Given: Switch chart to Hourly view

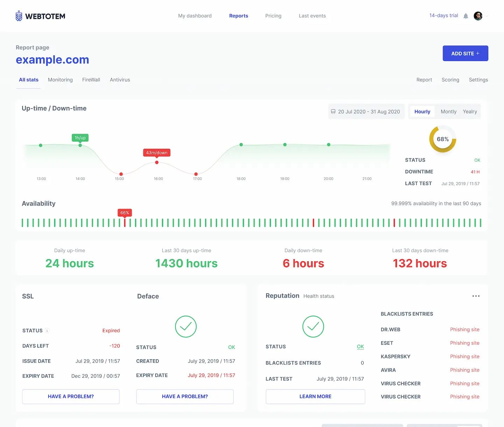Looking at the screenshot, I should [422, 111].
